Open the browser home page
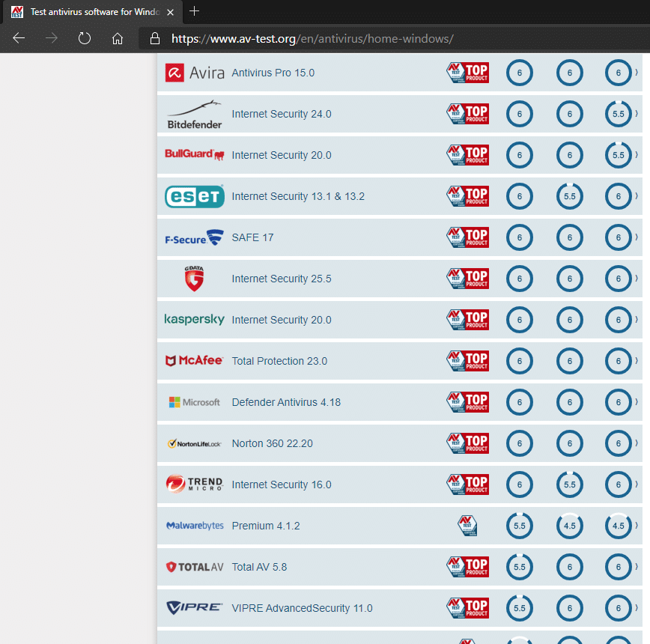The width and height of the screenshot is (650, 644). coord(118,38)
